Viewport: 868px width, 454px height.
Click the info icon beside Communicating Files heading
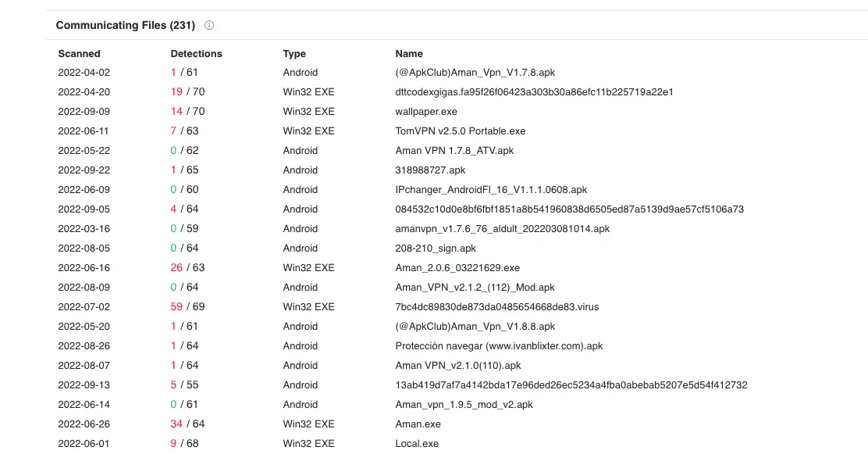coord(208,24)
